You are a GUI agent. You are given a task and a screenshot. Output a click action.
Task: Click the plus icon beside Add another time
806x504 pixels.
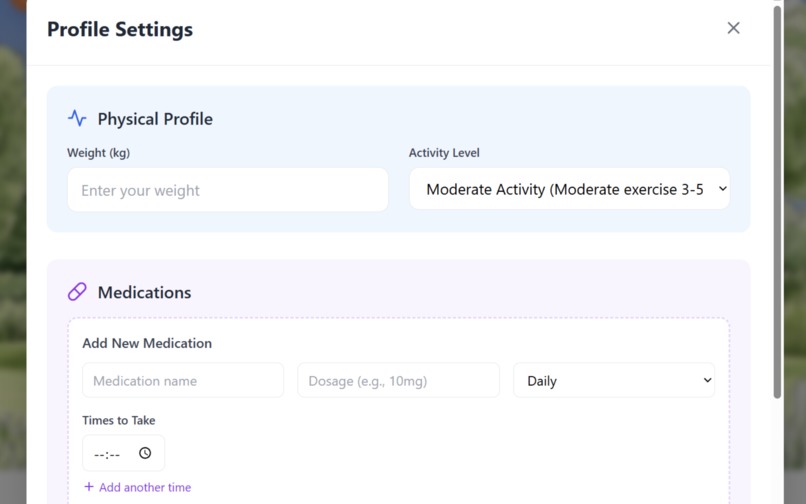pyautogui.click(x=89, y=487)
